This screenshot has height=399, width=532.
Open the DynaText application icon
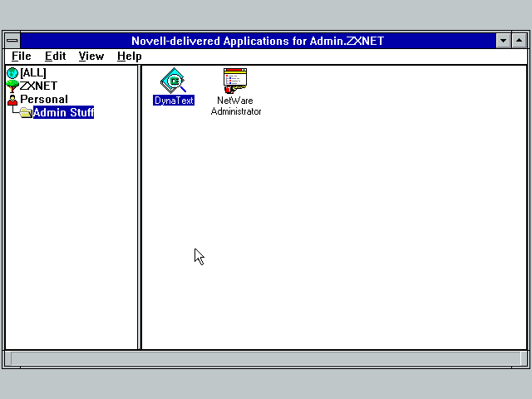174,81
